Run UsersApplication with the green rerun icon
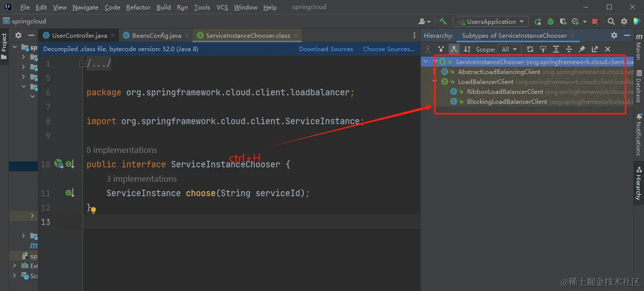The image size is (644, 291). (538, 21)
